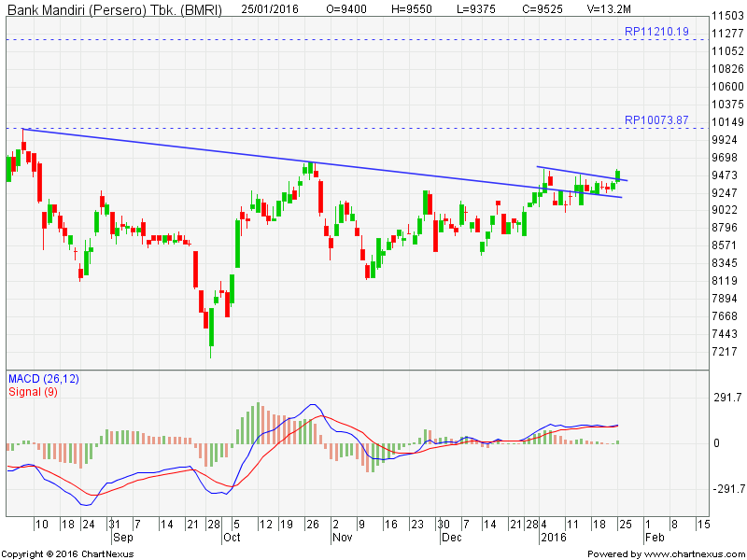Select the date 25/01/2016 in the header
Viewport: 747px width, 560px height.
coord(269,9)
